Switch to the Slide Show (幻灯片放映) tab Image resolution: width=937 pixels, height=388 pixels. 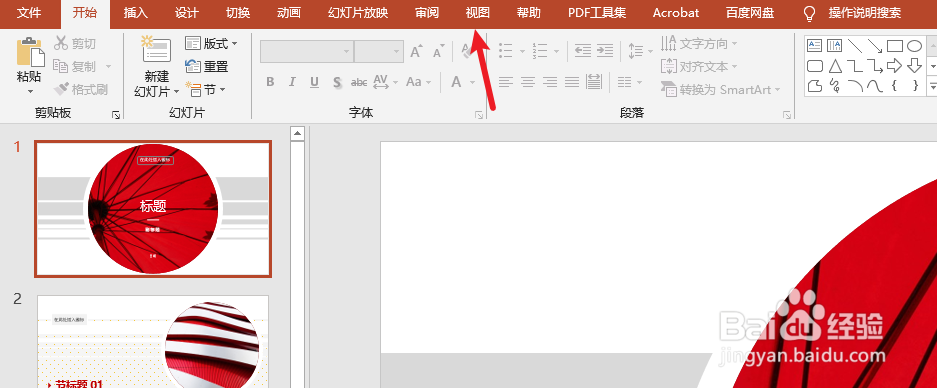tap(358, 13)
